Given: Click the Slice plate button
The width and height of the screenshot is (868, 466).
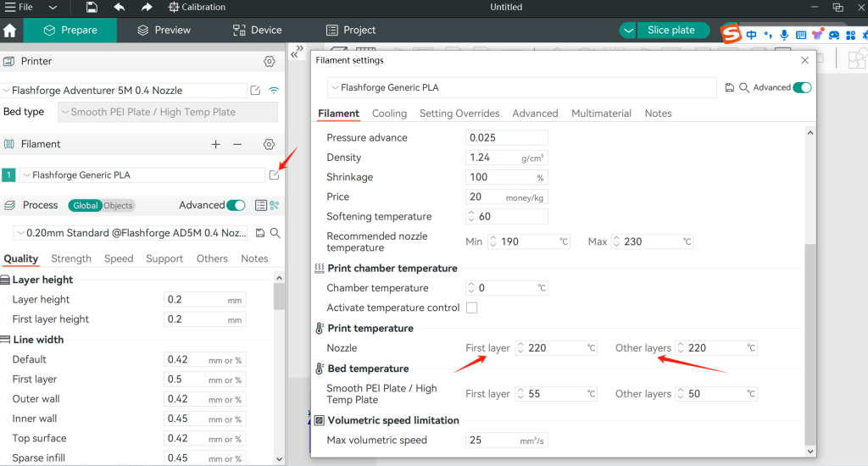Looking at the screenshot, I should pos(671,31).
